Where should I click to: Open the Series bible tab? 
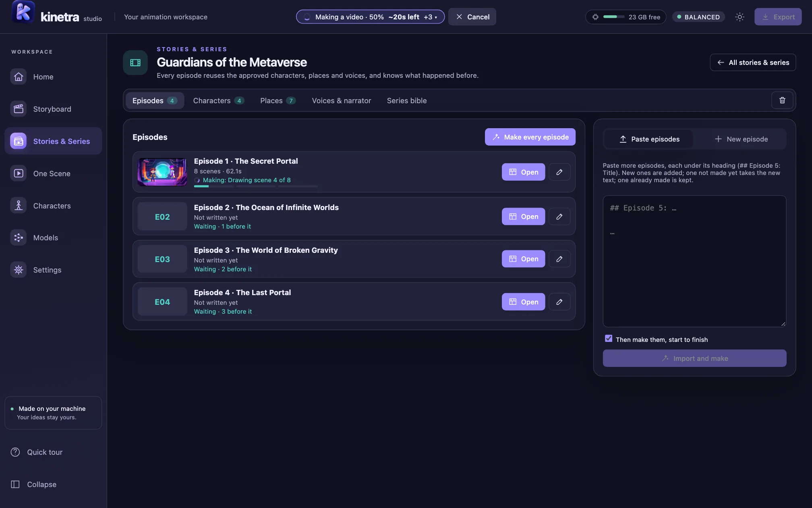[x=406, y=101]
